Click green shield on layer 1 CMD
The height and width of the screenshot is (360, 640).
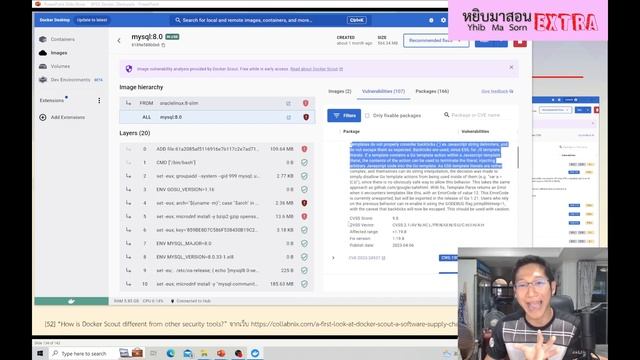[304, 162]
